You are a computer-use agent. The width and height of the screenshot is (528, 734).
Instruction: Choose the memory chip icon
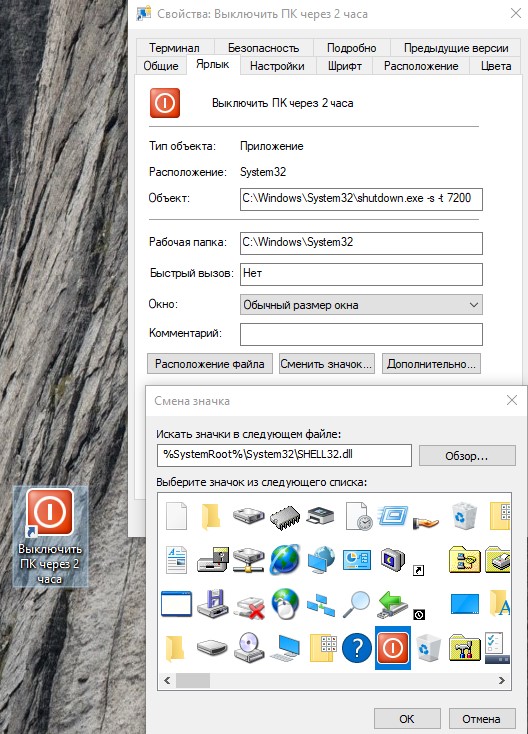pyautogui.click(x=285, y=517)
